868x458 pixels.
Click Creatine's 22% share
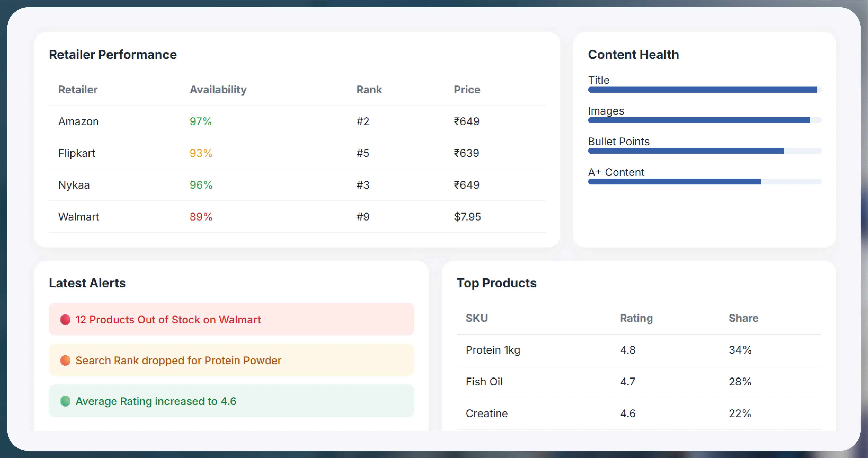(x=740, y=413)
